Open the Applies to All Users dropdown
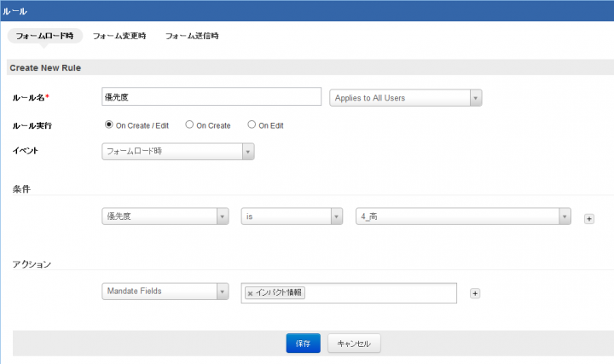This screenshot has height=364, width=614. tap(406, 98)
